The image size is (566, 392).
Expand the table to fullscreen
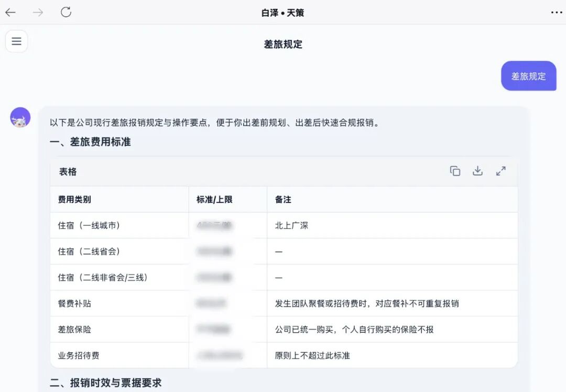[500, 171]
